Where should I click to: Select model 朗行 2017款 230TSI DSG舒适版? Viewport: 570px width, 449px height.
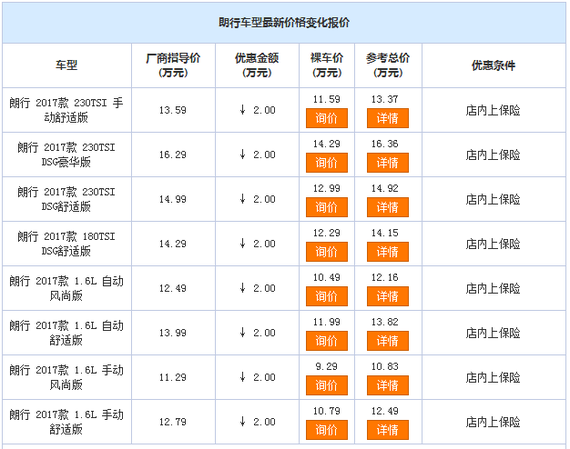[66, 199]
